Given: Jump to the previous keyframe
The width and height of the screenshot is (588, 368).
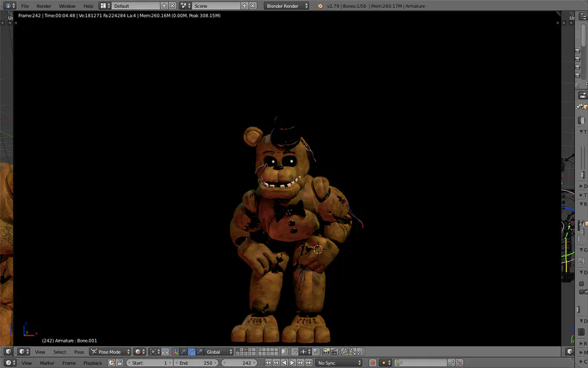Looking at the screenshot, I should click(276, 363).
